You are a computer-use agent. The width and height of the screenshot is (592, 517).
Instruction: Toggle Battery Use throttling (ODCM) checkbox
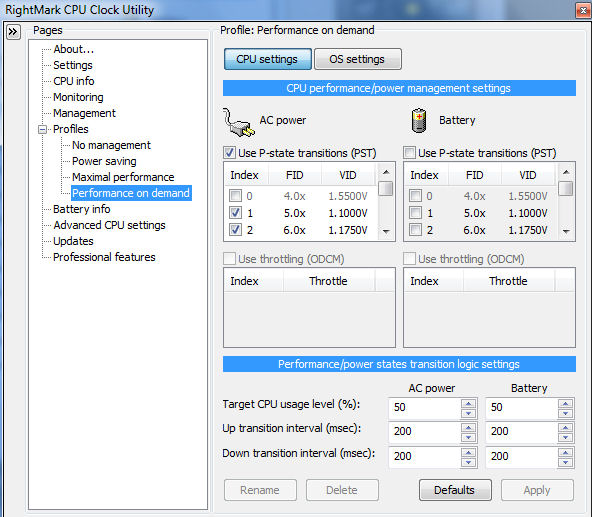(x=409, y=259)
